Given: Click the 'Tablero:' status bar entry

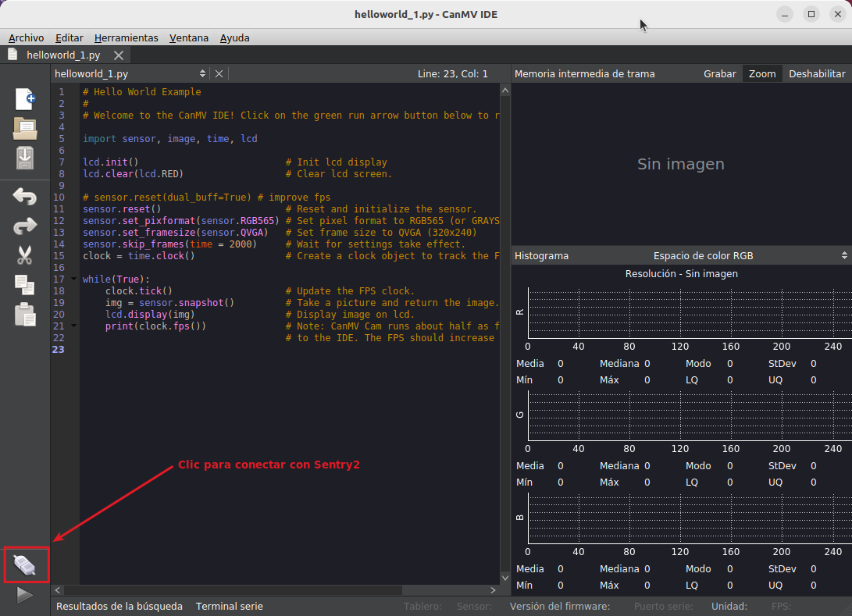Looking at the screenshot, I should click(422, 606).
